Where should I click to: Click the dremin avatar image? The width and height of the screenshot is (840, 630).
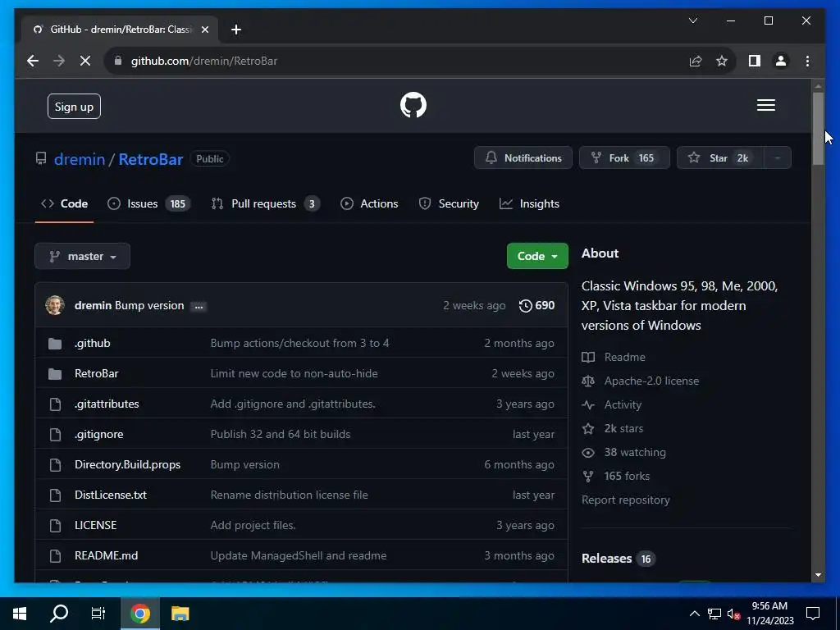(55, 305)
